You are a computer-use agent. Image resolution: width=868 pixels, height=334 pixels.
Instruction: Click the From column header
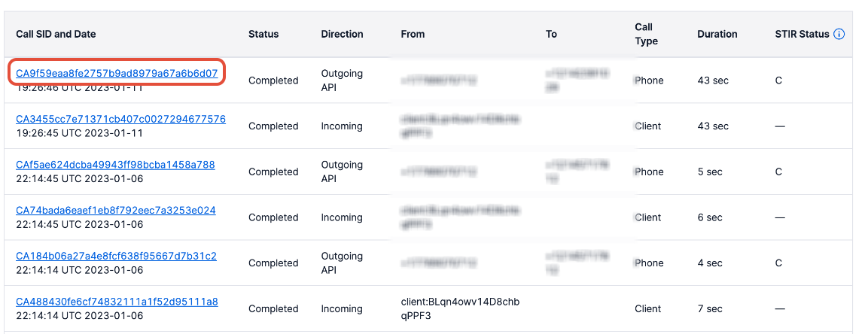[413, 35]
